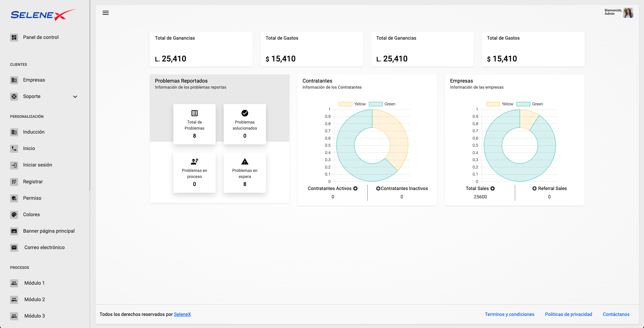Select the Banner página principal image icon

[14, 231]
